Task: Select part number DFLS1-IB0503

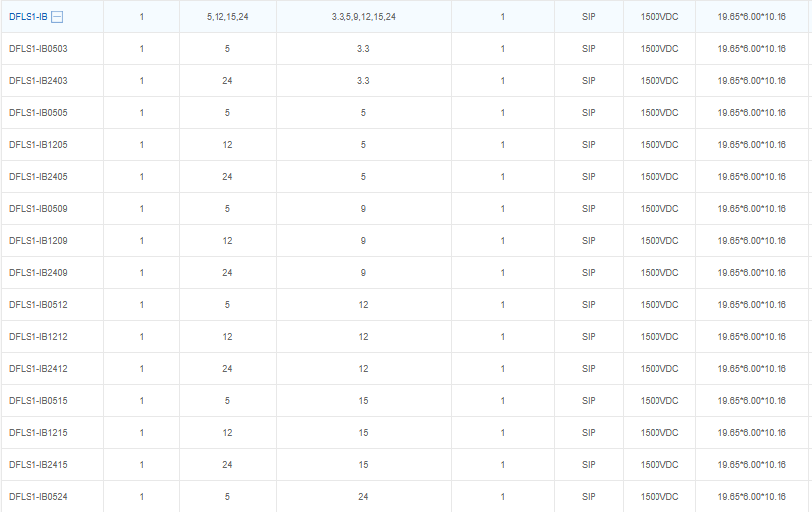Action: [x=37, y=48]
